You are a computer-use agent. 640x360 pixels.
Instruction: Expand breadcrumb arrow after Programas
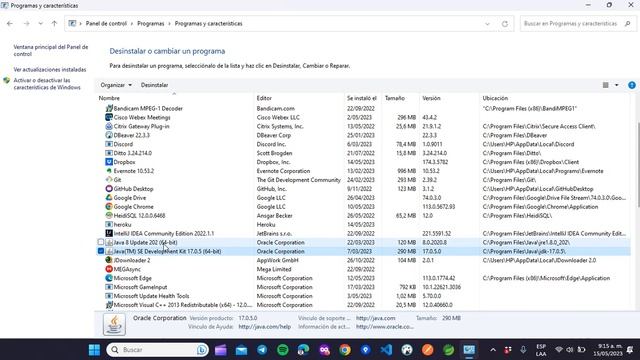(x=169, y=24)
